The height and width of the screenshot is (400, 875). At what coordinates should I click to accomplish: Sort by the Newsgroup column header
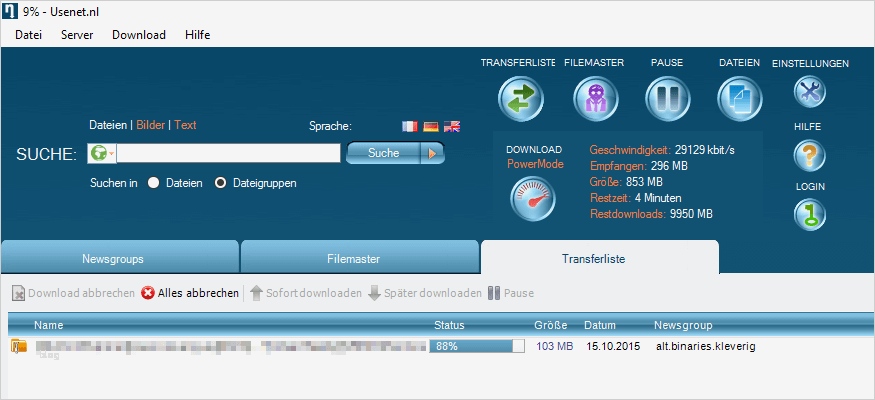tap(683, 325)
